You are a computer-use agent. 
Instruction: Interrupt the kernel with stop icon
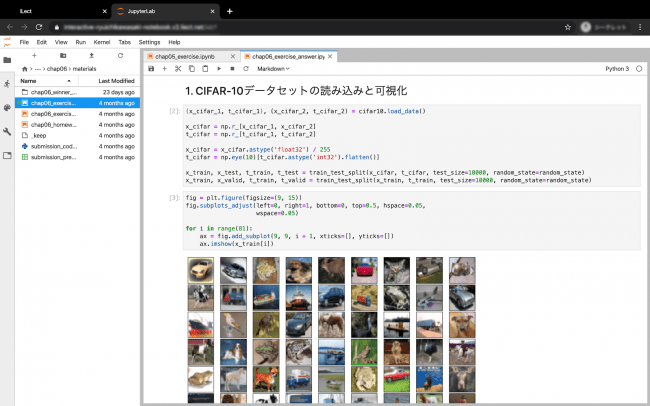click(232, 68)
